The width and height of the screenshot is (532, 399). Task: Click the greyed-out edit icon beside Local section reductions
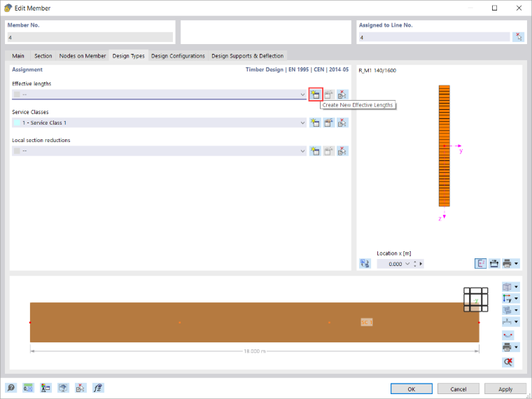pyautogui.click(x=329, y=150)
